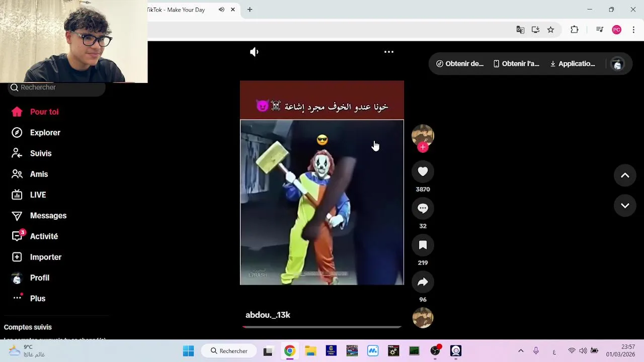Open volume speaker tray icon

click(x=583, y=351)
